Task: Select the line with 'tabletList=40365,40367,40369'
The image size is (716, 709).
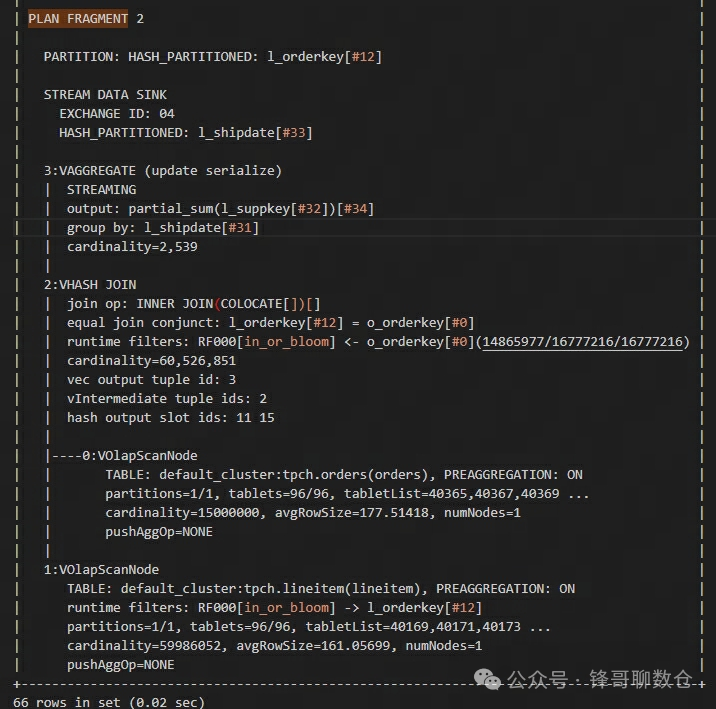Action: tap(347, 494)
